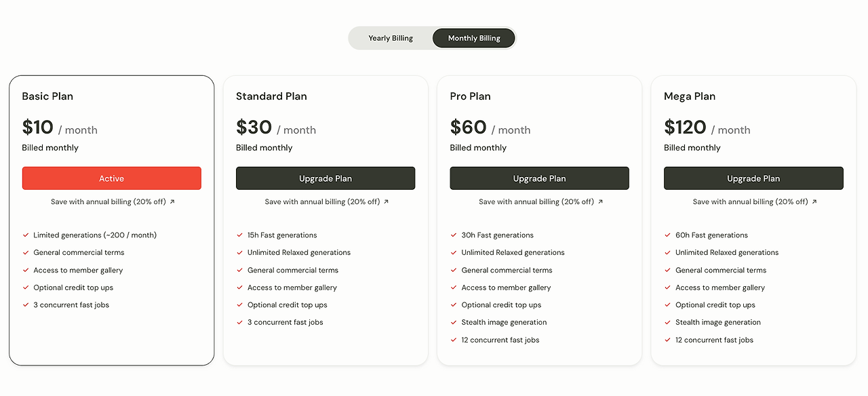Click the external arrow on Standard Plan annual billing link
The width and height of the screenshot is (868, 396).
pyautogui.click(x=385, y=201)
